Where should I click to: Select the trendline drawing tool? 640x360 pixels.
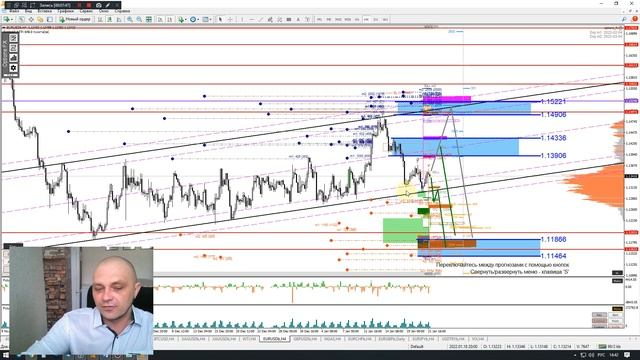click(x=261, y=19)
